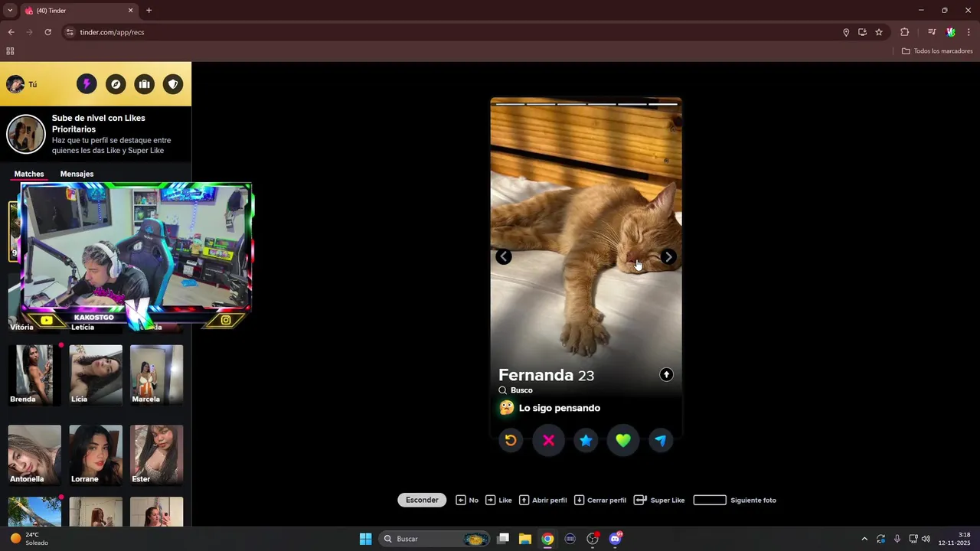Image resolution: width=980 pixels, height=551 pixels.
Task: Bookmark this page with star icon
Action: [879, 32]
